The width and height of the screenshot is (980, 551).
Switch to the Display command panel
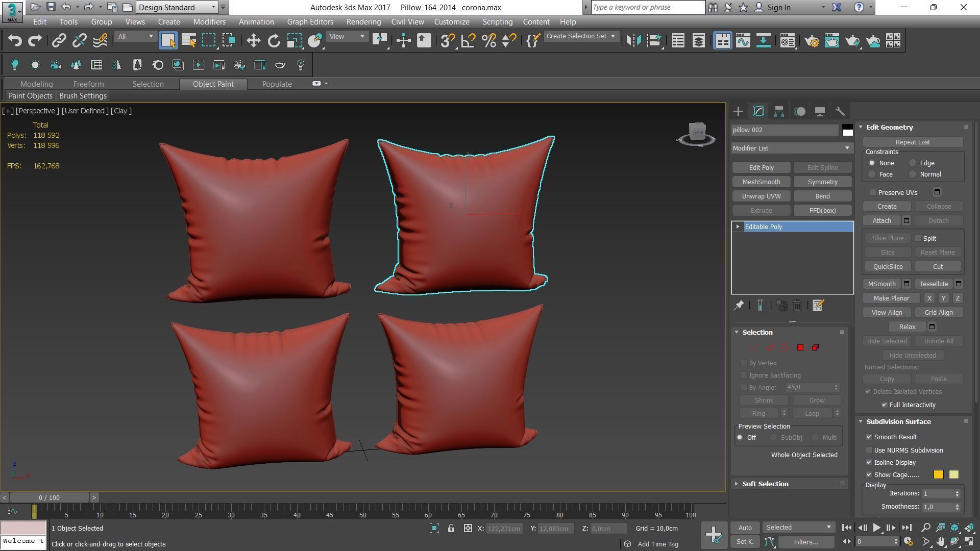click(x=820, y=112)
